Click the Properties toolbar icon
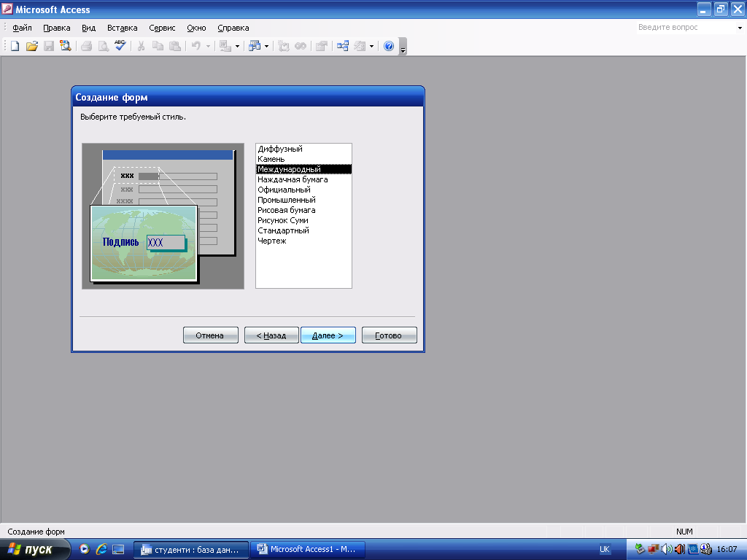 coord(322,46)
